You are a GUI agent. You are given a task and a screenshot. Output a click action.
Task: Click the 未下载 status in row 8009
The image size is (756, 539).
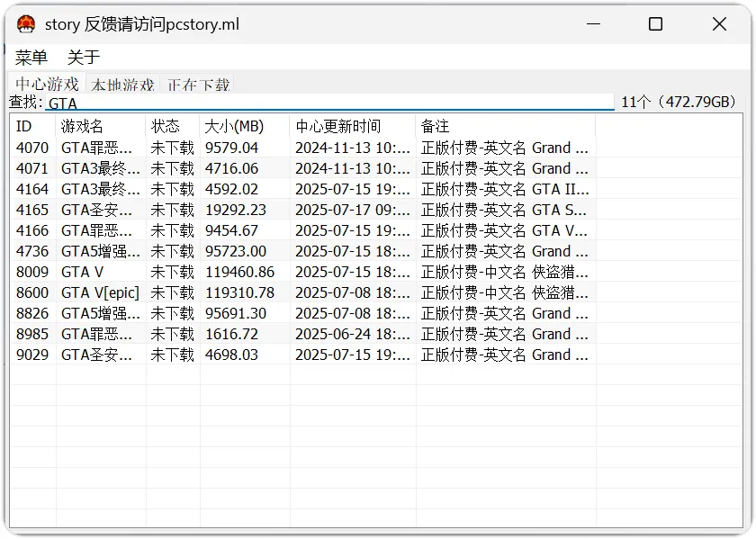point(172,272)
